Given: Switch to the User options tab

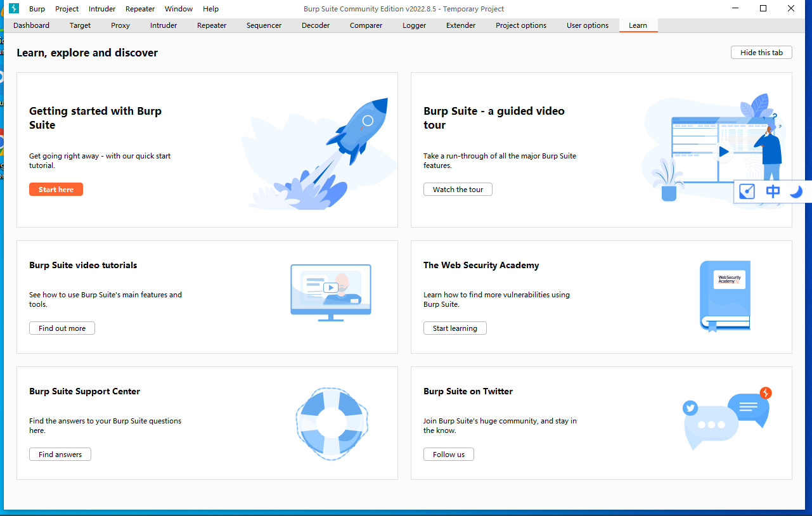Looking at the screenshot, I should pyautogui.click(x=588, y=25).
